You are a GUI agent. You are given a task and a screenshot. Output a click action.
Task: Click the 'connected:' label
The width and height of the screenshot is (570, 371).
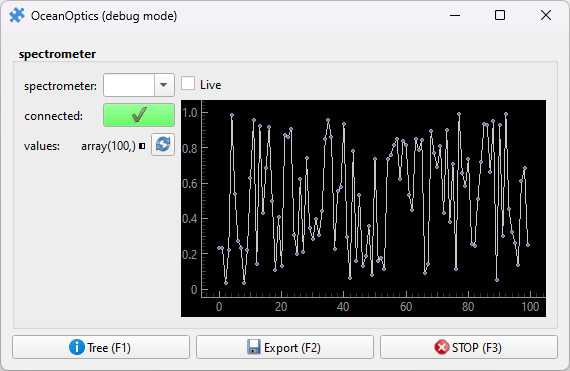click(x=53, y=116)
